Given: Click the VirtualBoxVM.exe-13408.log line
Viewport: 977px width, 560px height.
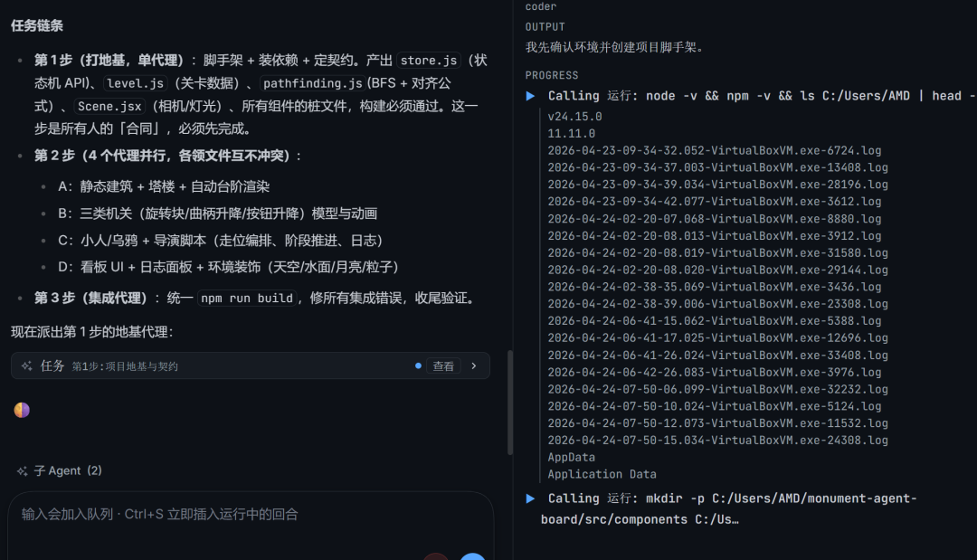Looking at the screenshot, I should [x=717, y=167].
